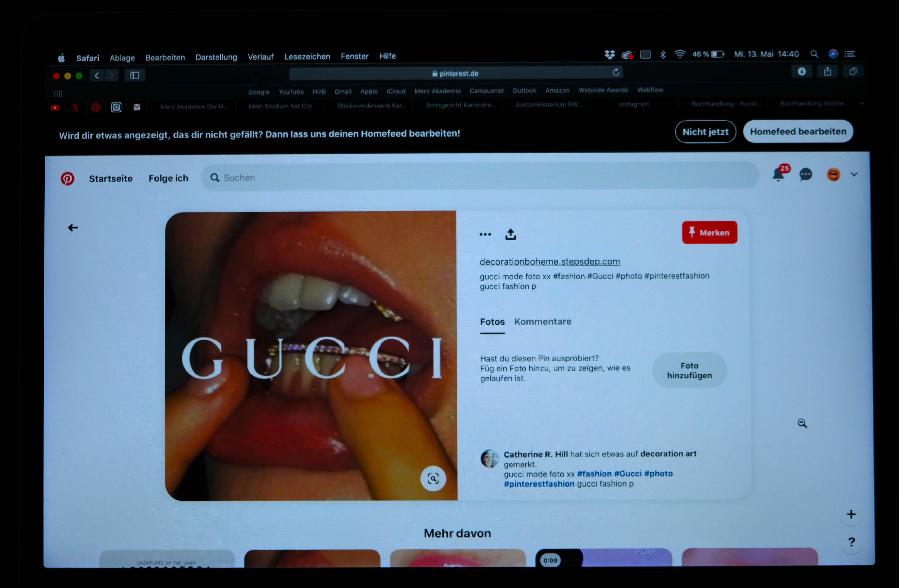Open the Folge ich feed

168,178
